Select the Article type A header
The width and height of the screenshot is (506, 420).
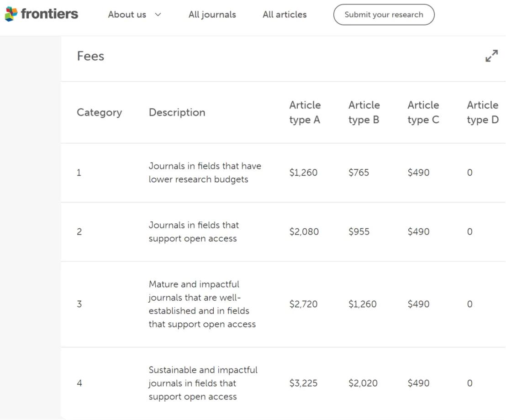(305, 112)
